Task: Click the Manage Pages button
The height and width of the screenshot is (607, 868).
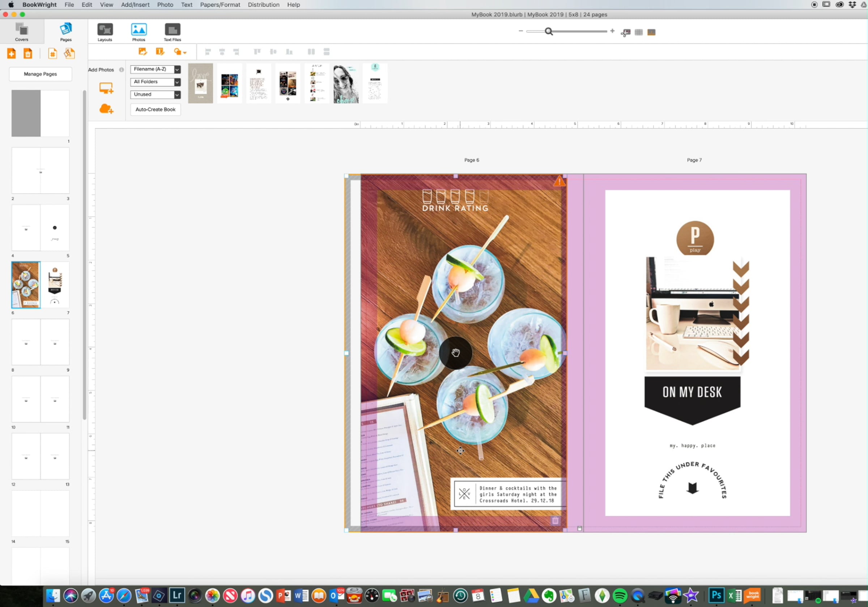Action: pos(41,74)
